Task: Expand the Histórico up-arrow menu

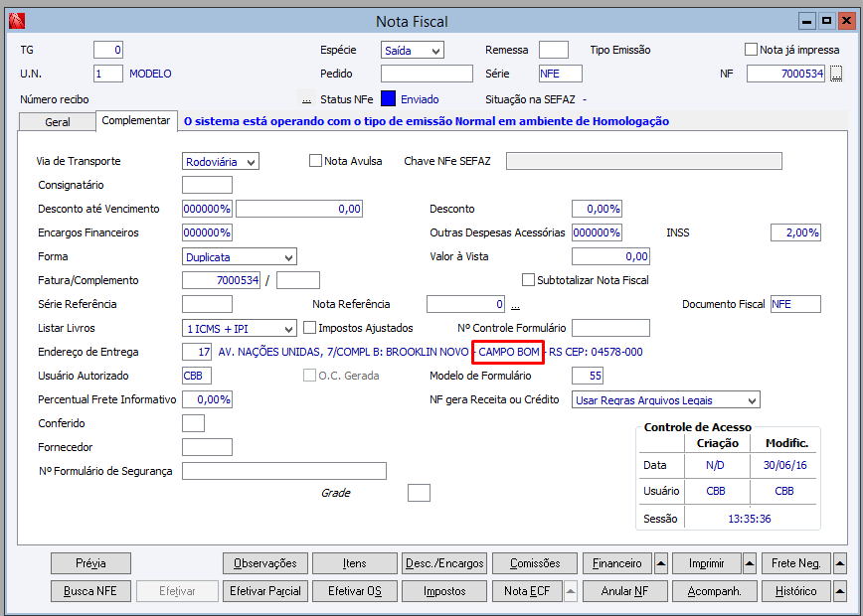Action: 839,591
